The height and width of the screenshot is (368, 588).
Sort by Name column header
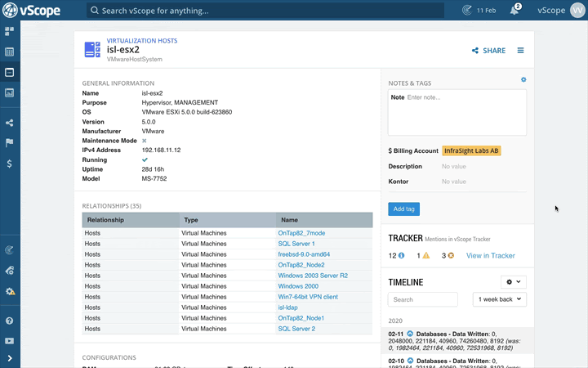tap(324, 220)
